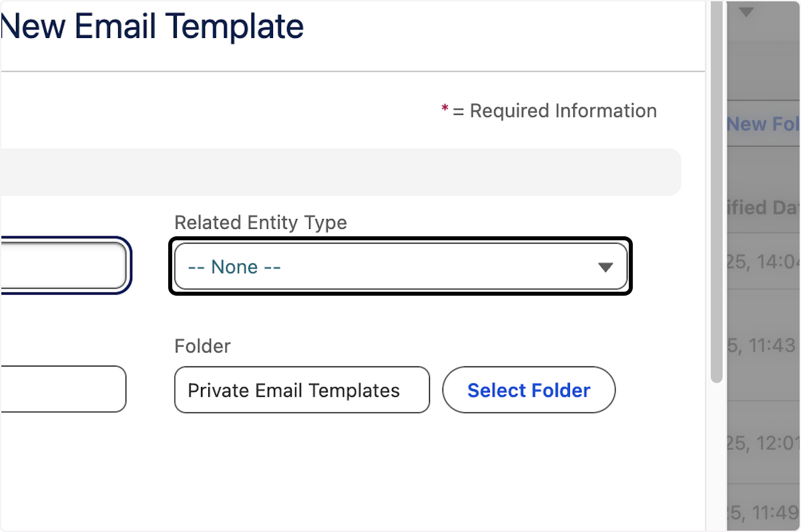This screenshot has width=801, height=532.
Task: Click the New Folder link in the background list
Action: pyautogui.click(x=764, y=123)
